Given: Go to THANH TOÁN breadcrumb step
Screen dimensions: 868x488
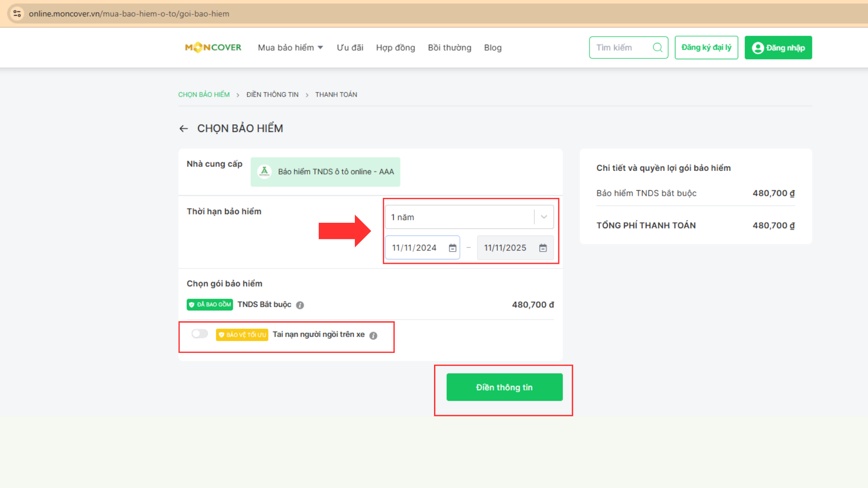Looking at the screenshot, I should coord(336,94).
